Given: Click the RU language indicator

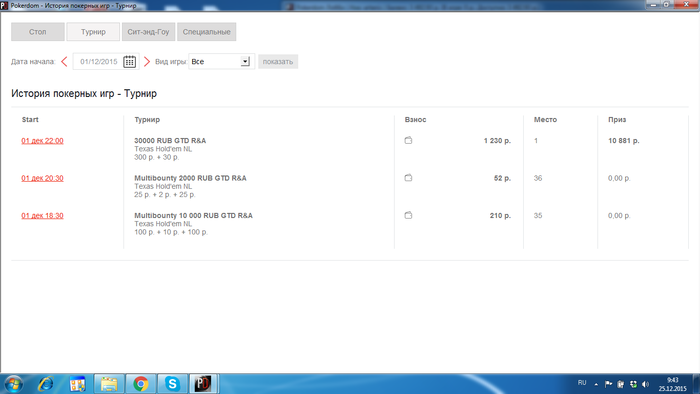Looking at the screenshot, I should point(582,383).
